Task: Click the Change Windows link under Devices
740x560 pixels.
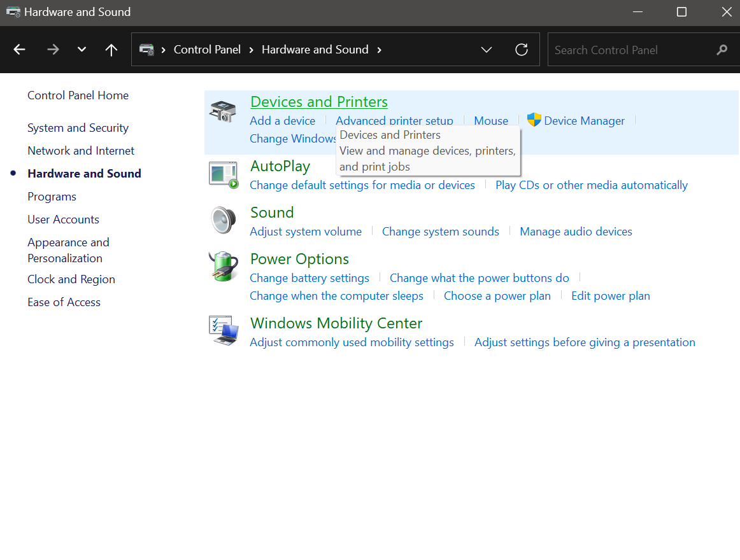Action: coord(292,139)
